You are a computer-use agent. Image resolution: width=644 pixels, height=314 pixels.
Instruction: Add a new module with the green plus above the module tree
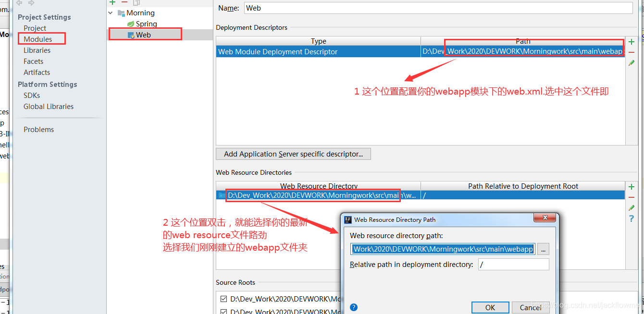click(x=112, y=2)
